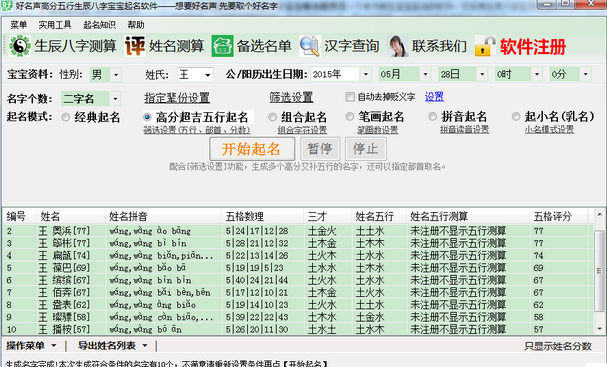Select the row numbered 10 scoring 57

point(298,329)
